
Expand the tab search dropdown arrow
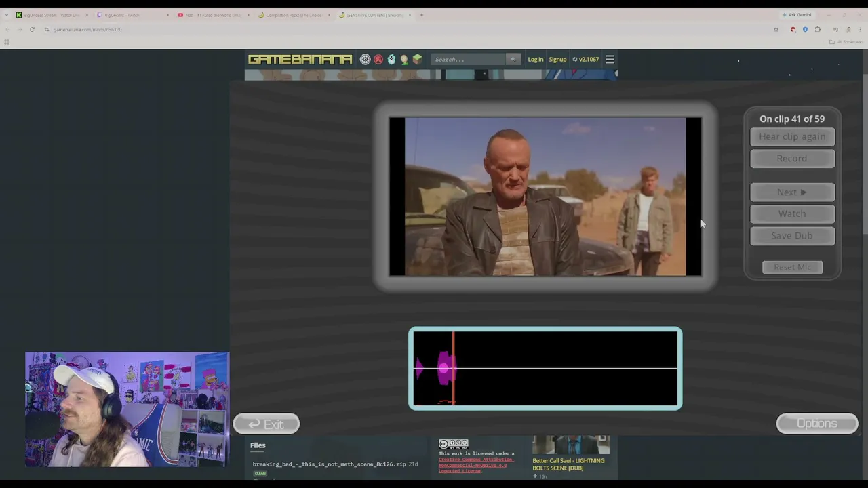click(6, 15)
